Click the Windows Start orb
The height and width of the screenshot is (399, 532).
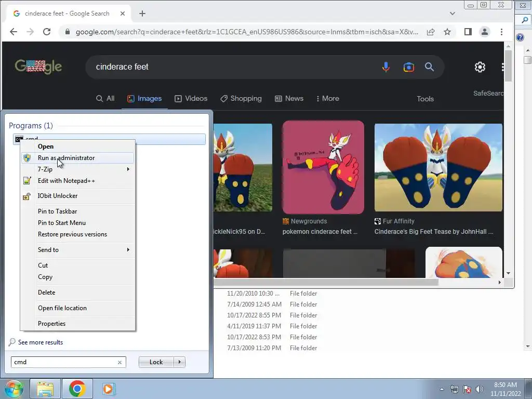(14, 389)
